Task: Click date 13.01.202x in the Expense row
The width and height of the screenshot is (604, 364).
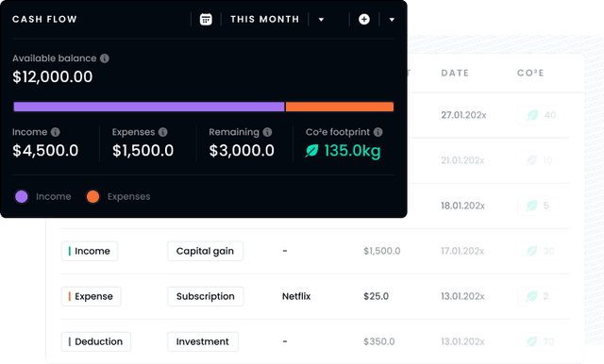Action: click(x=462, y=296)
